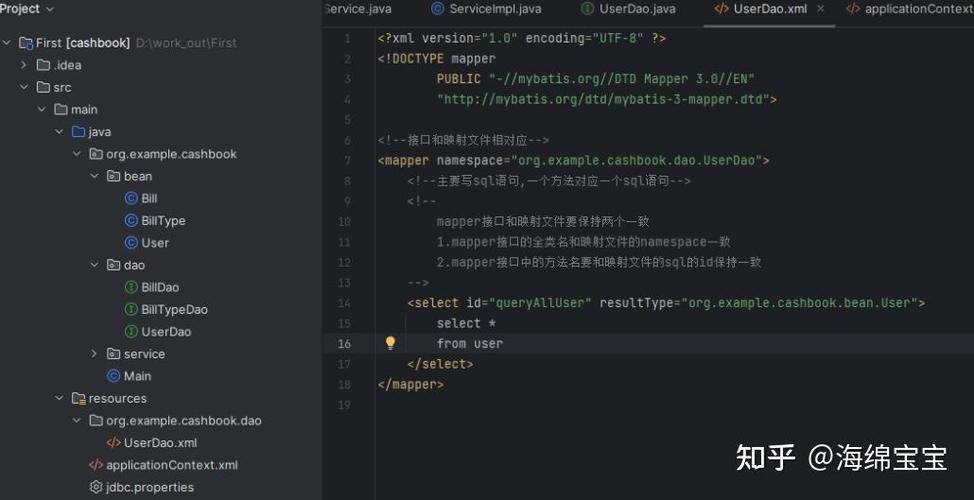Screen dimensions: 974x500
Task: Click the .idea folder icon
Action: click(43, 65)
